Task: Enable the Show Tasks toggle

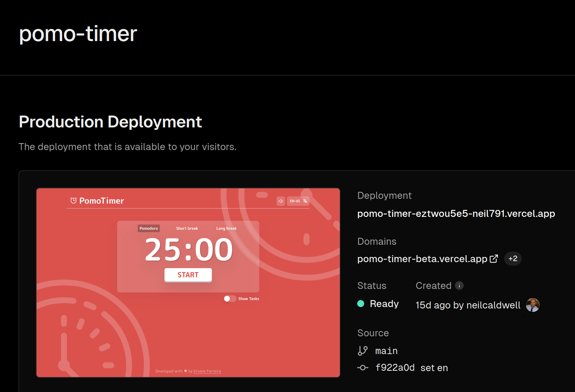Action: pos(230,299)
